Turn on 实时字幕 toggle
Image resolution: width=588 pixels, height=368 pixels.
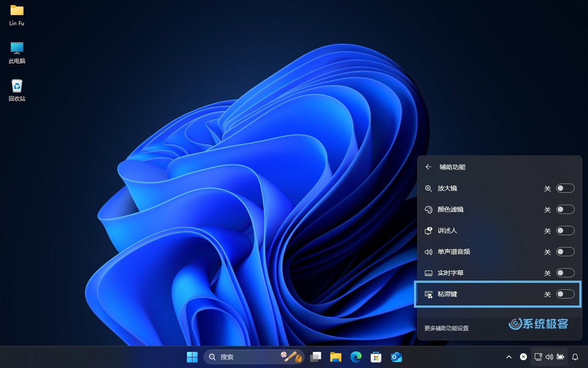565,273
